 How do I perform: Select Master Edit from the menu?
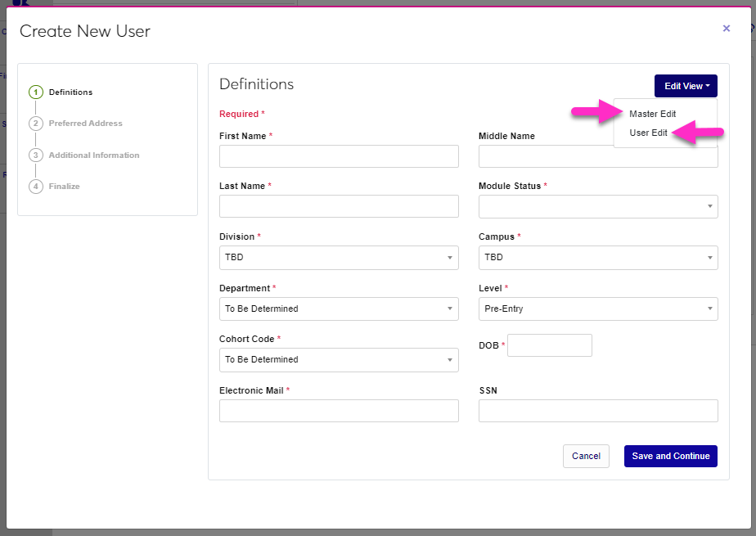(652, 114)
